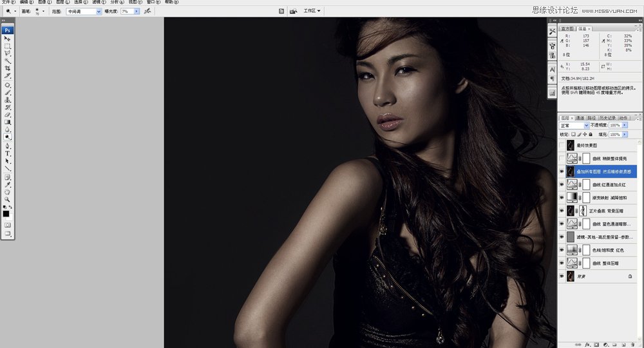Select the Zoom tool

pos(7,199)
